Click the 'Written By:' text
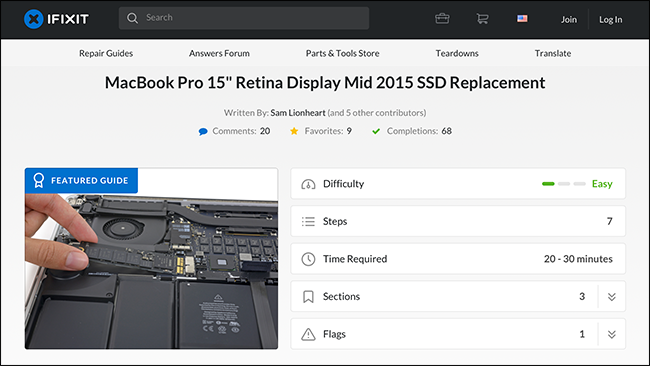Viewport: 650px width, 366px height. pos(246,113)
